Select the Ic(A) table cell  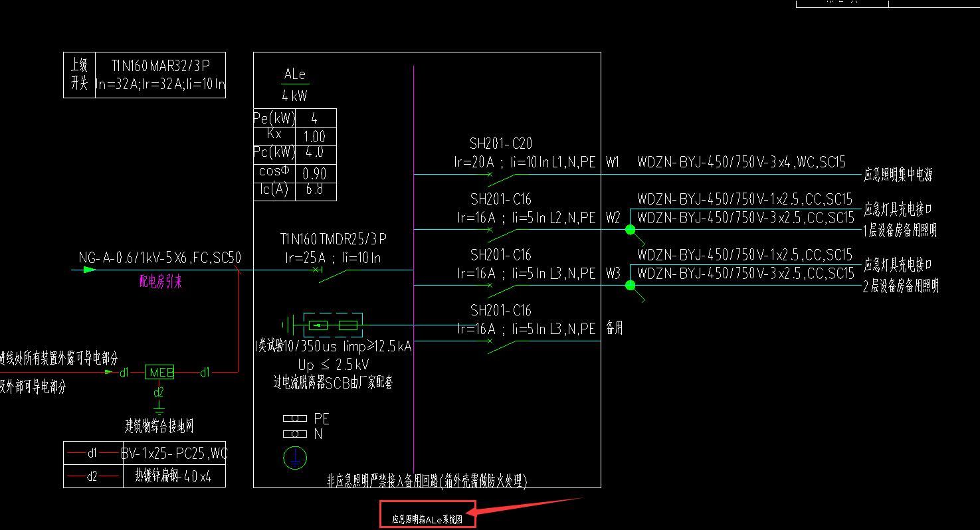274,191
